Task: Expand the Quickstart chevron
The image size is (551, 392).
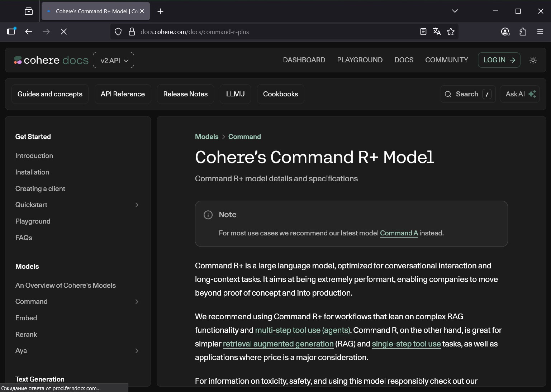Action: (137, 205)
